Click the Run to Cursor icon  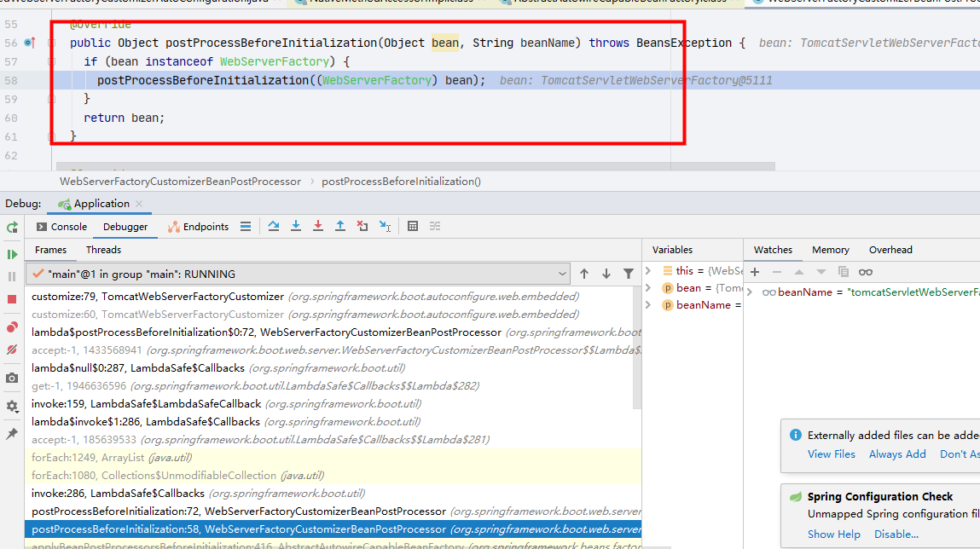[385, 227]
